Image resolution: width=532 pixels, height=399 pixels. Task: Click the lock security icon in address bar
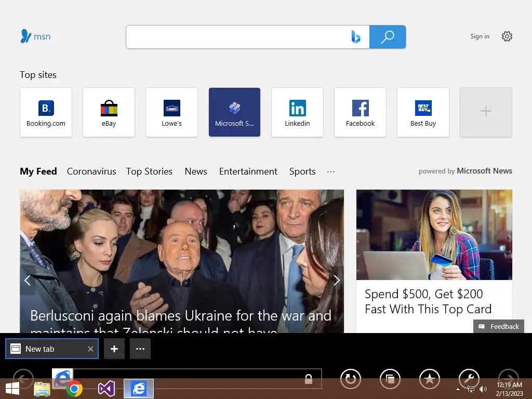tap(309, 379)
